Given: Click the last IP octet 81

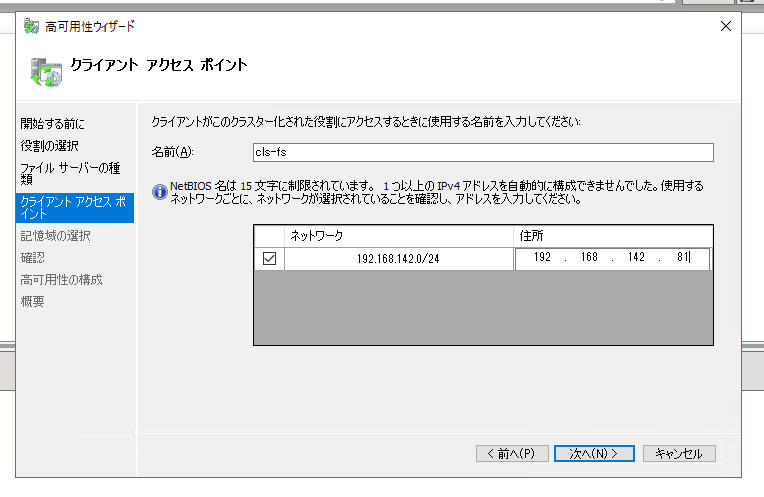Looking at the screenshot, I should click(x=683, y=257).
